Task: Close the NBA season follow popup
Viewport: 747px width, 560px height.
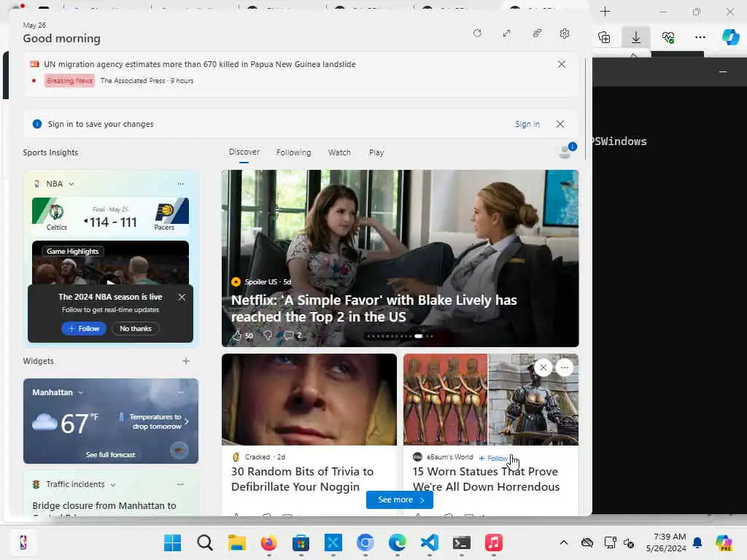Action: (x=182, y=297)
